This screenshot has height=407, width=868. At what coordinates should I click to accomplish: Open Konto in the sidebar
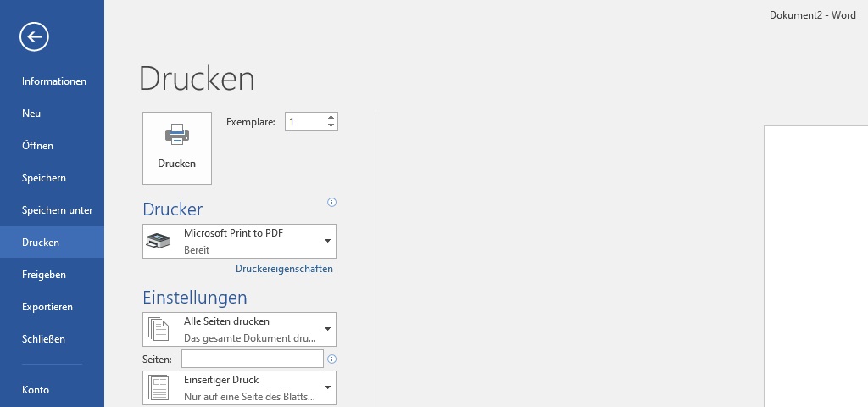pyautogui.click(x=36, y=390)
